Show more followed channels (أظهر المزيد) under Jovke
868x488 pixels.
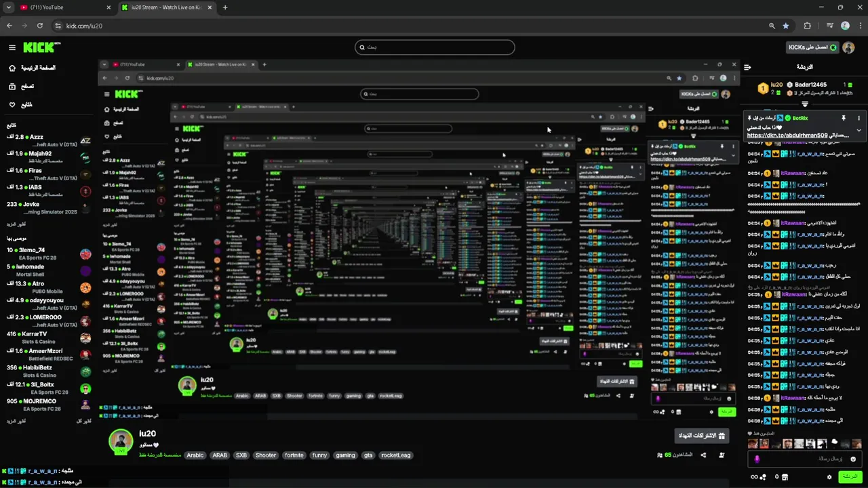tap(17, 224)
